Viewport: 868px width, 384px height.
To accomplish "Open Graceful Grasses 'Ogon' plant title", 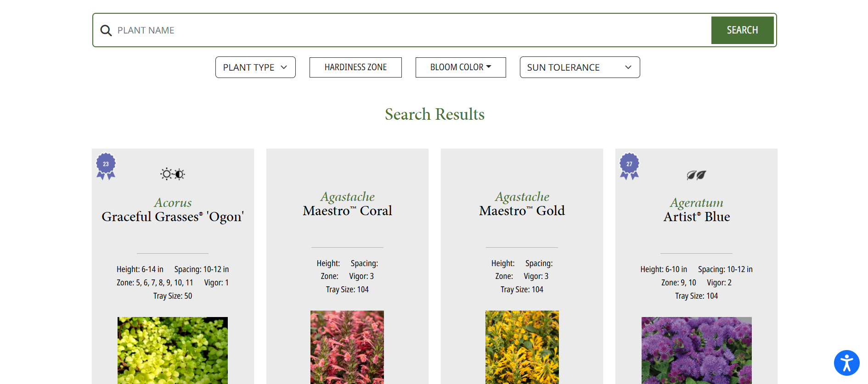I will coord(173,217).
